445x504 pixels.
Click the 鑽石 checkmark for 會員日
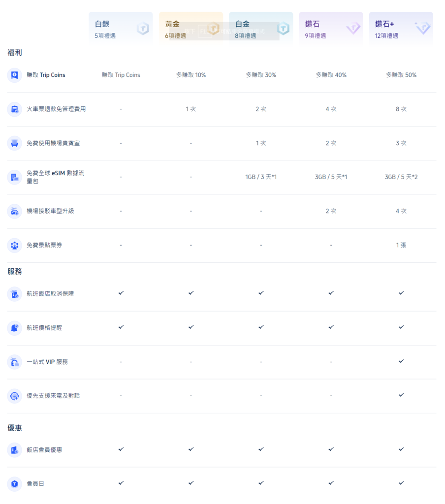tap(331, 483)
